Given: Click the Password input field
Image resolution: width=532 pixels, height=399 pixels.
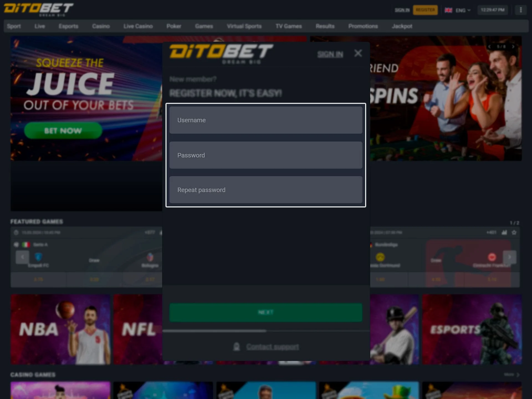Looking at the screenshot, I should [265, 155].
